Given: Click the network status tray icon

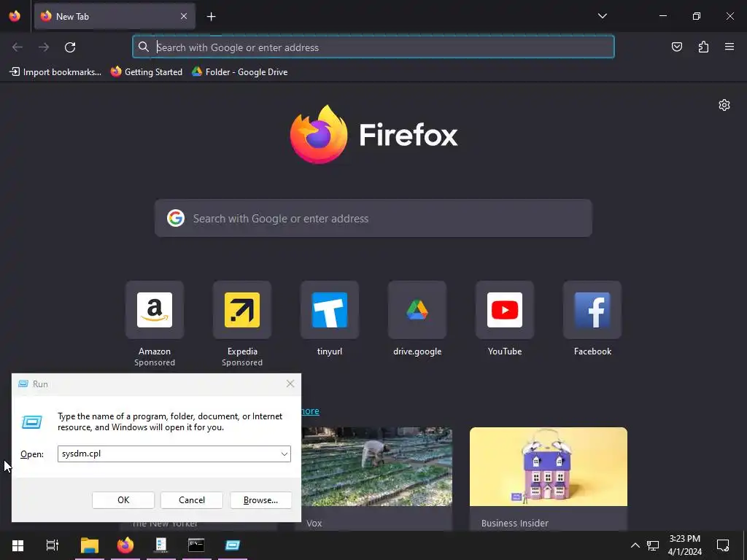Looking at the screenshot, I should tap(653, 545).
